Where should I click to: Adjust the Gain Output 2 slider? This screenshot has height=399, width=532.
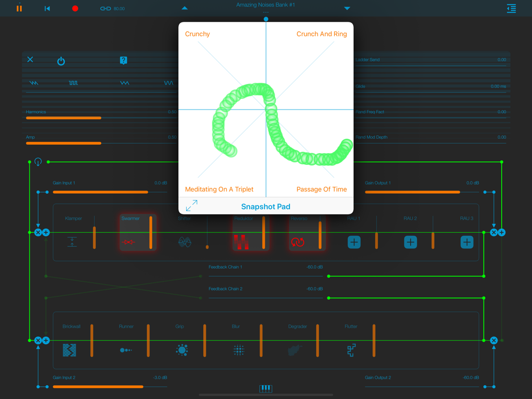coord(422,386)
